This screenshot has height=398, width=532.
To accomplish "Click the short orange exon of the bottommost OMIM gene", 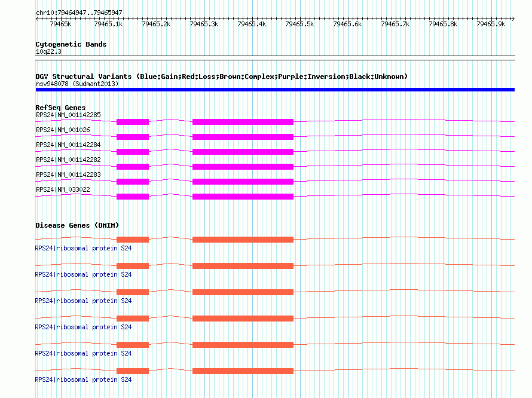I will (x=133, y=371).
